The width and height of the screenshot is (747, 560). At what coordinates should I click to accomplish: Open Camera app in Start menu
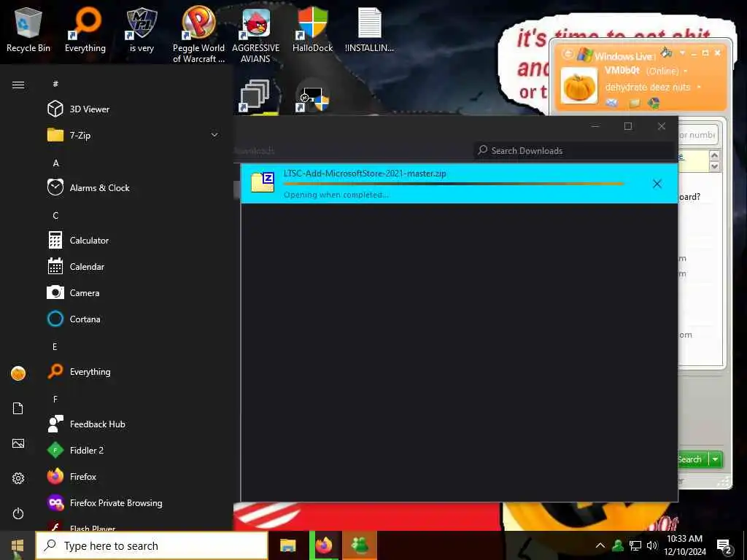135,293
